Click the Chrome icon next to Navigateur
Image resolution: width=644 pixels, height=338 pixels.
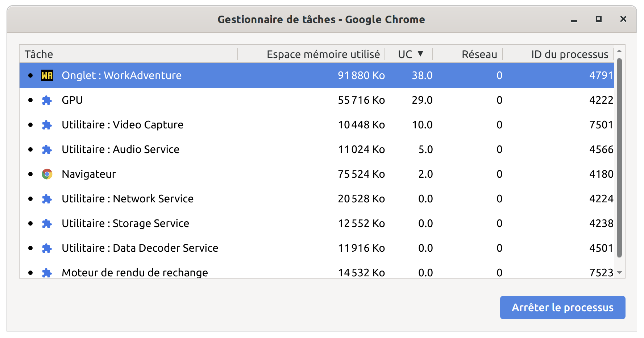[47, 174]
